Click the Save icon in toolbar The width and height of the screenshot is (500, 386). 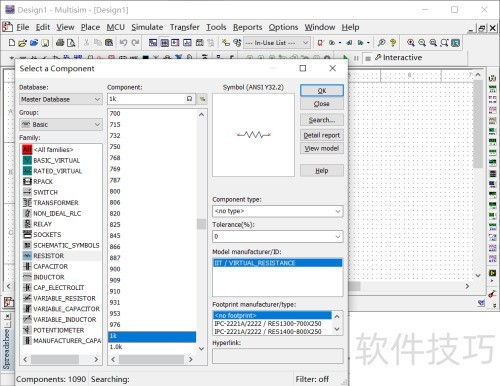pyautogui.click(x=45, y=43)
